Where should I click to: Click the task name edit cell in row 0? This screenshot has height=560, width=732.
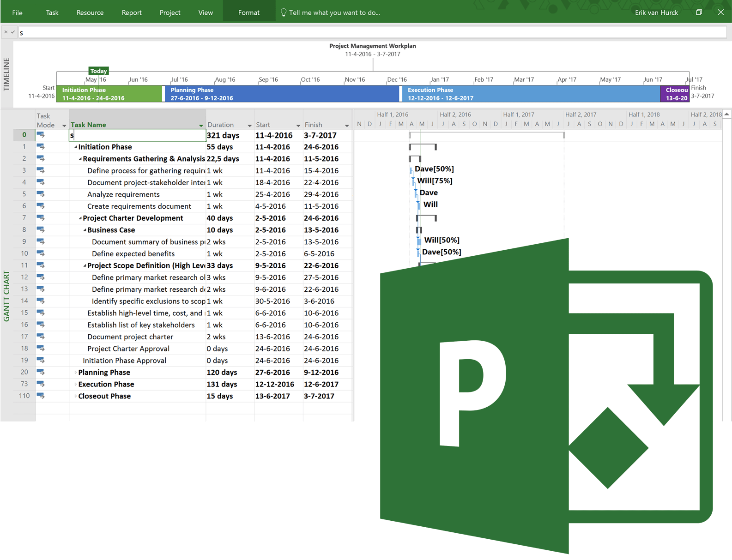pos(138,135)
